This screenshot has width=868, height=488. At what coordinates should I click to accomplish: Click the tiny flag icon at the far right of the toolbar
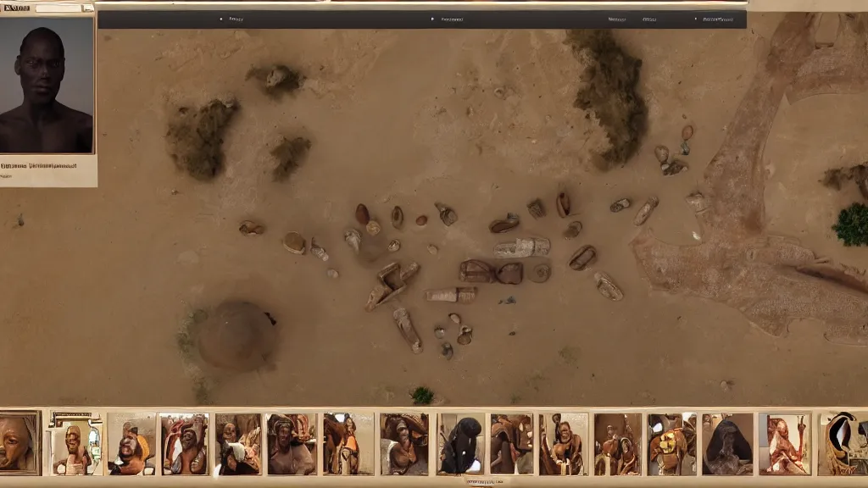click(x=695, y=18)
